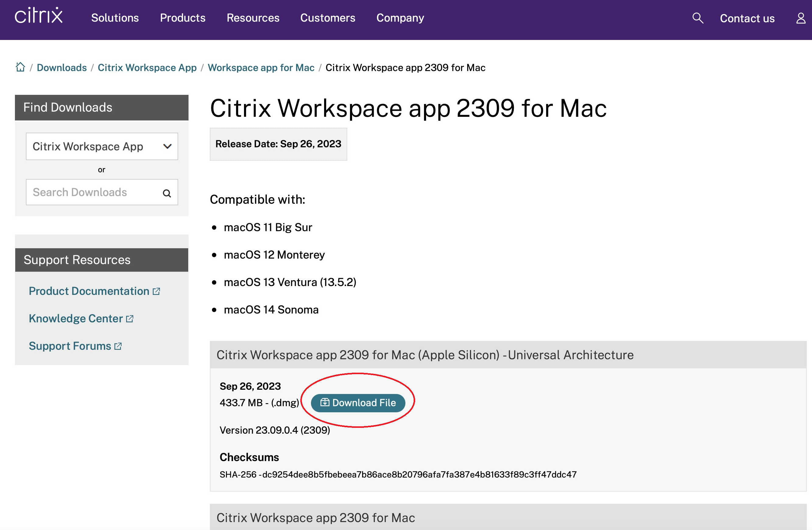The width and height of the screenshot is (812, 530).
Task: Click the Search Downloads magnifier icon
Action: pos(167,193)
